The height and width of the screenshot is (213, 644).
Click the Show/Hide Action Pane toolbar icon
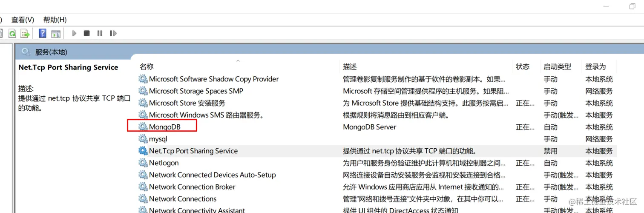(56, 34)
